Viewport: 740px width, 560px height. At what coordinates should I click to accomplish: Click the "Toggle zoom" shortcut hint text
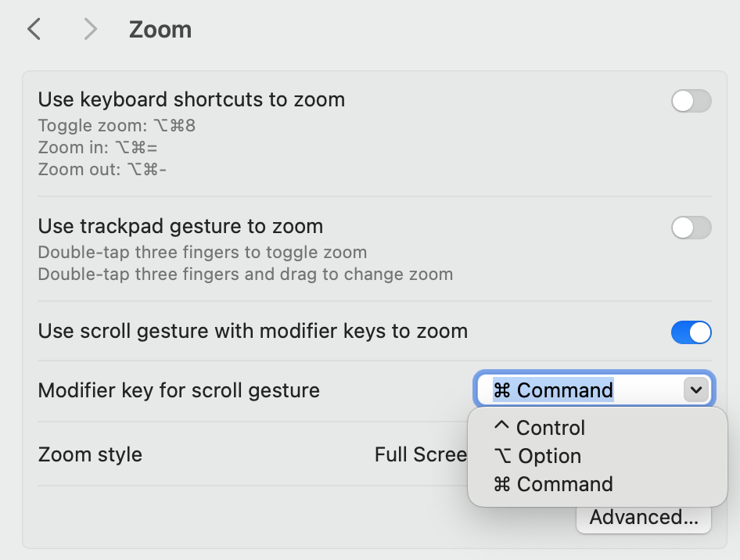tap(117, 126)
